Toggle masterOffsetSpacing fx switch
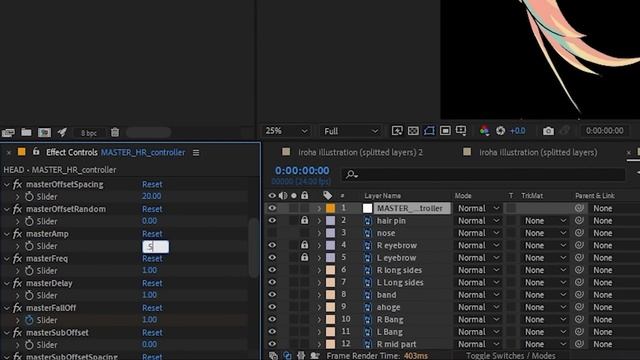Screen dimensions: 640x360 pyautogui.click(x=17, y=184)
